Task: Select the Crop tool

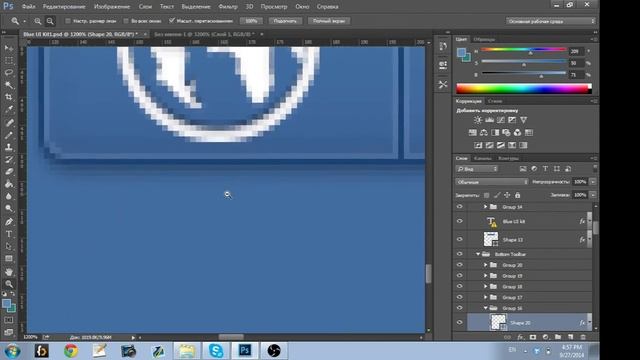Action: point(9,97)
